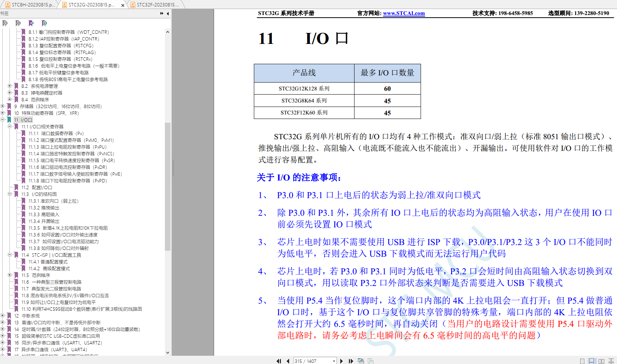Viewport: 617px width, 364px height.
Task: Click the delete bookmark icon
Action: 5,23
